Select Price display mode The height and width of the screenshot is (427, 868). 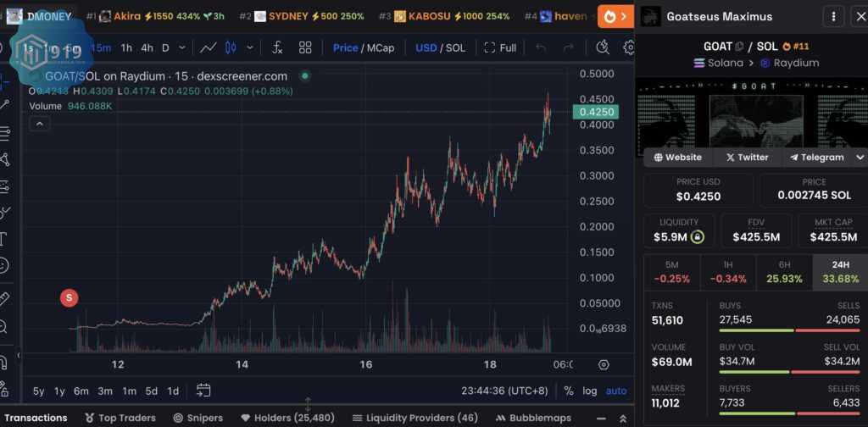[346, 48]
